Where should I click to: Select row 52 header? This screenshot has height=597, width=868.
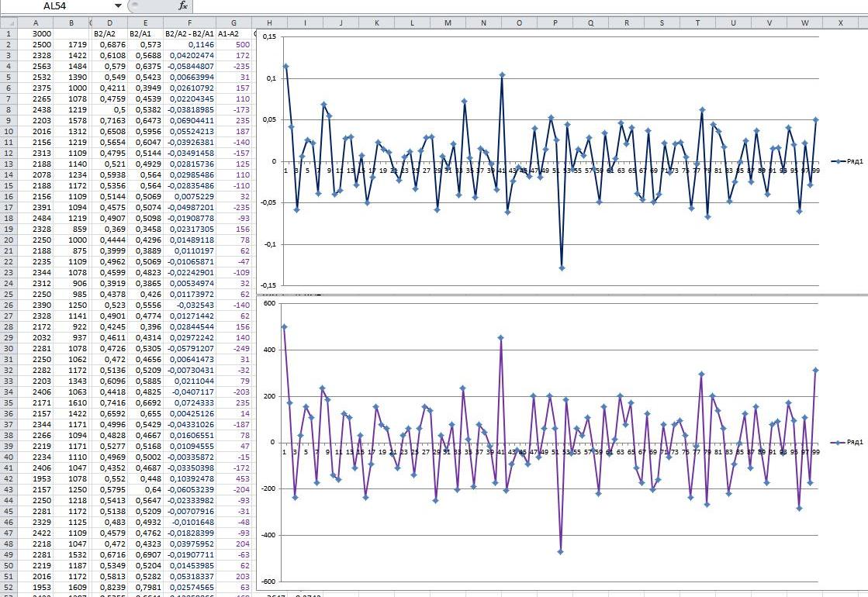9,587
